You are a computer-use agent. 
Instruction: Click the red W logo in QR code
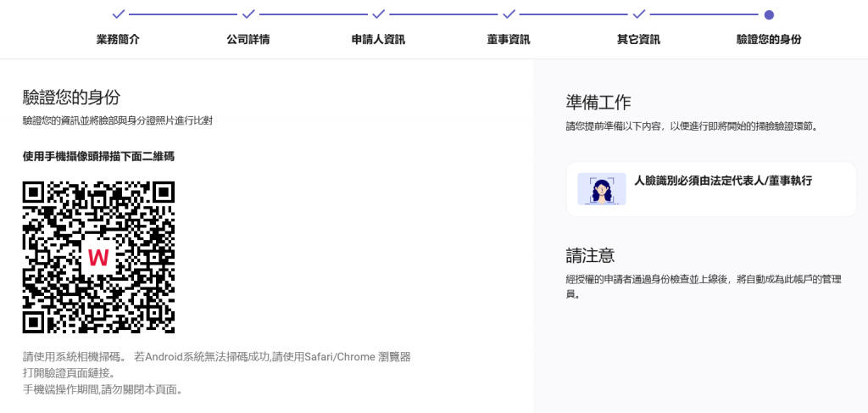pyautogui.click(x=98, y=258)
